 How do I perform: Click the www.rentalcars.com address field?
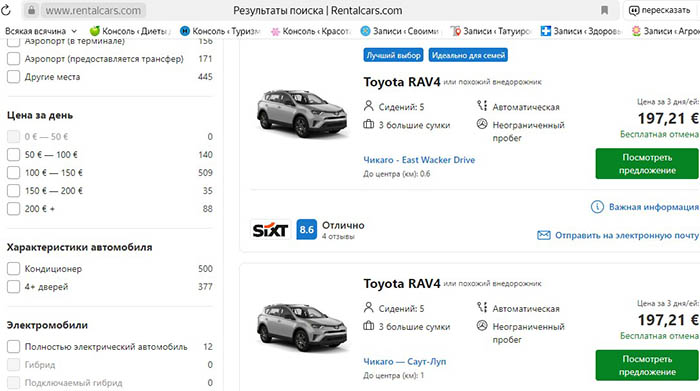tap(93, 10)
